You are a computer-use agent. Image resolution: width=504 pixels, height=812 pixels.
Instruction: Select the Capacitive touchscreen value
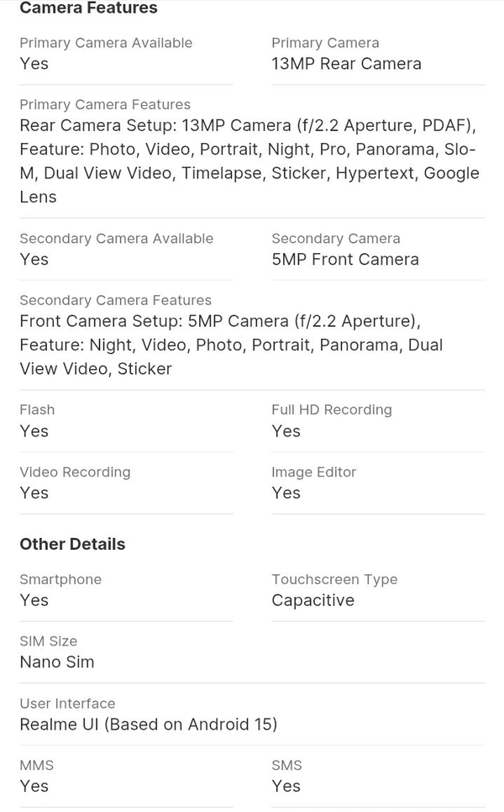coord(313,600)
